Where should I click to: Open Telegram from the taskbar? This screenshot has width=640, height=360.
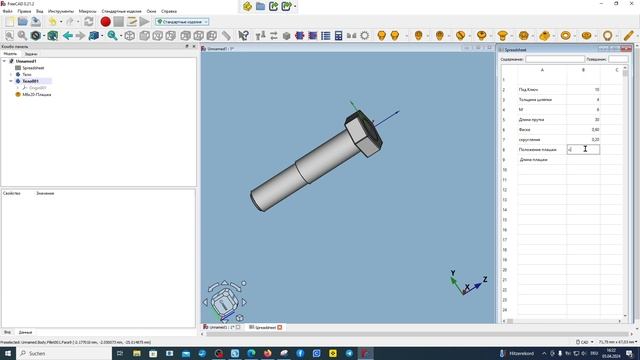349,353
